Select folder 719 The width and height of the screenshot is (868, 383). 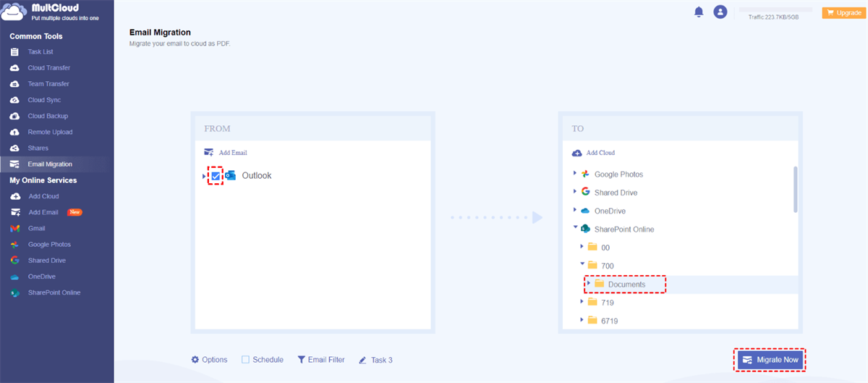pyautogui.click(x=607, y=303)
